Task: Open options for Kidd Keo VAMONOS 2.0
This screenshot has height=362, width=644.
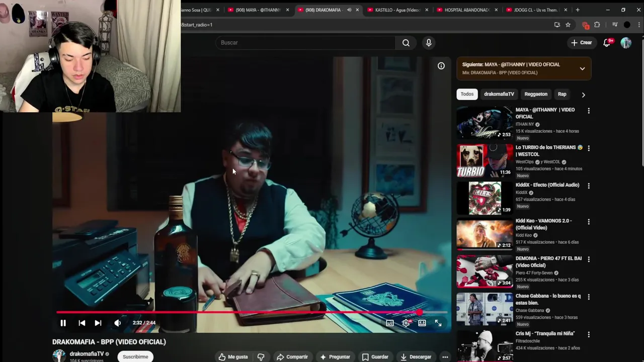Action: [x=589, y=222]
